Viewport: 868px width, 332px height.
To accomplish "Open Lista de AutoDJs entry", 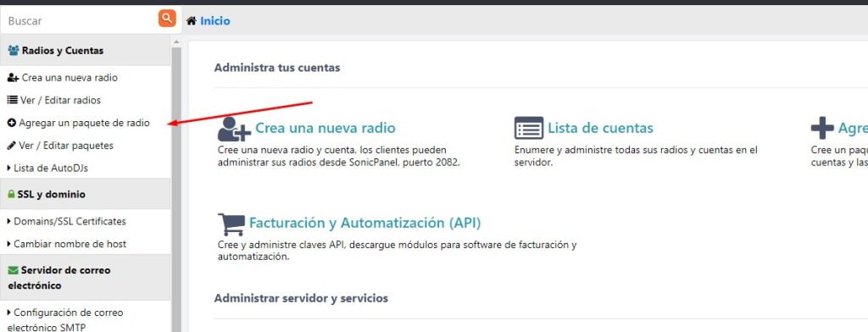I will click(x=51, y=169).
